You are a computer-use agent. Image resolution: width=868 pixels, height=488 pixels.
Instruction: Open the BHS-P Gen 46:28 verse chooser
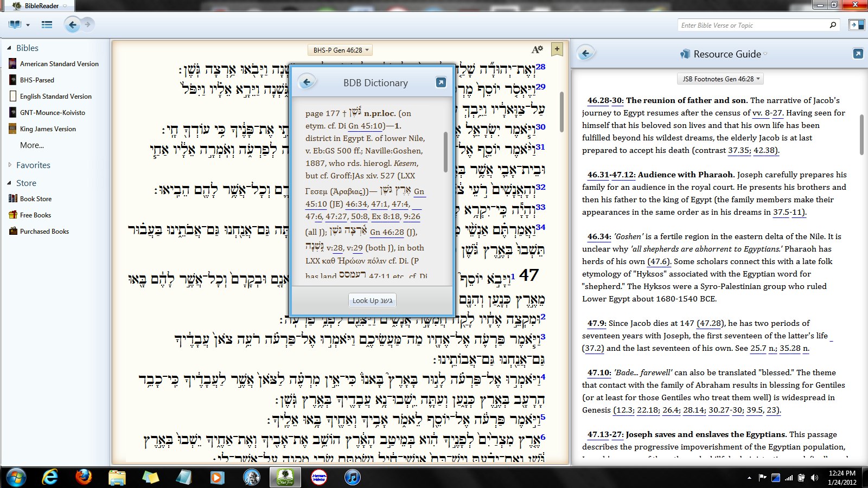point(341,50)
